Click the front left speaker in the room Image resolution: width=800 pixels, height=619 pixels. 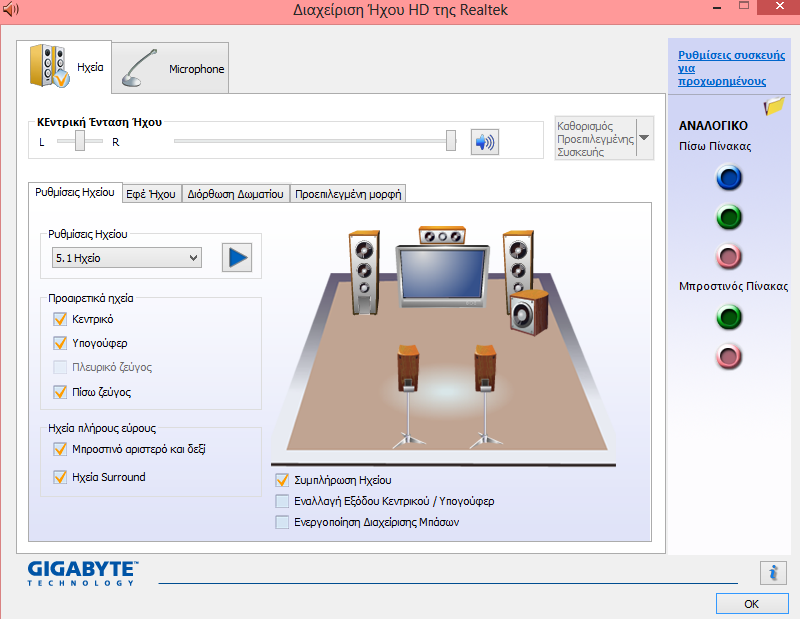pos(364,273)
